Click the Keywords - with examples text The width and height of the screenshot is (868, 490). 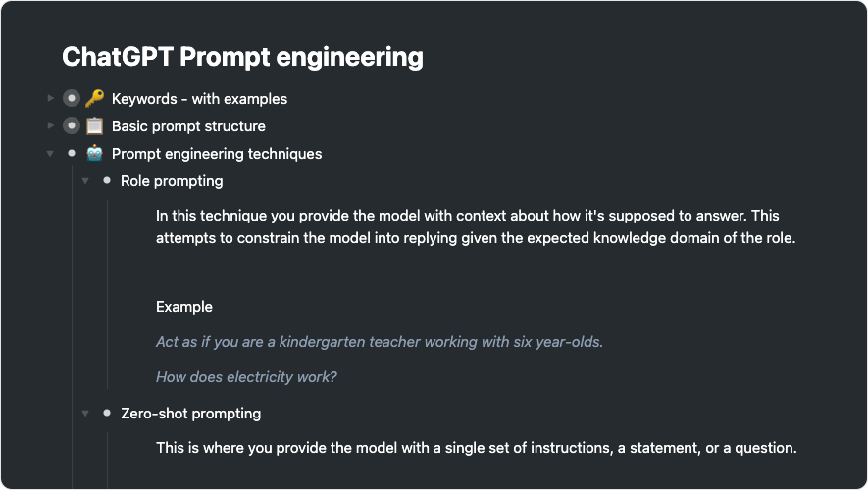coord(199,99)
